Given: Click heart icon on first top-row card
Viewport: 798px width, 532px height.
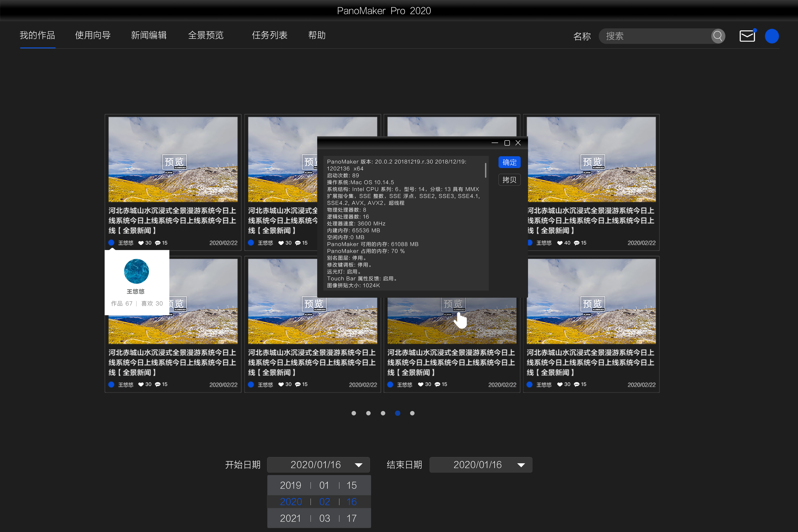Looking at the screenshot, I should [x=141, y=243].
